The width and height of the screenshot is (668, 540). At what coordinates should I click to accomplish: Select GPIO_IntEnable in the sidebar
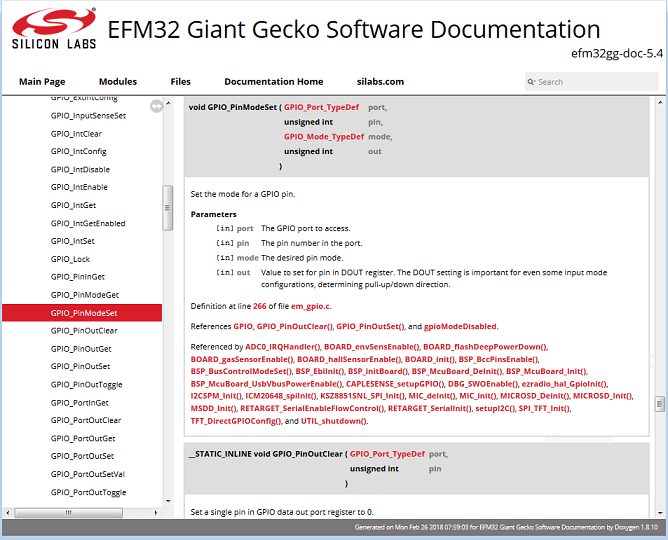[79, 187]
